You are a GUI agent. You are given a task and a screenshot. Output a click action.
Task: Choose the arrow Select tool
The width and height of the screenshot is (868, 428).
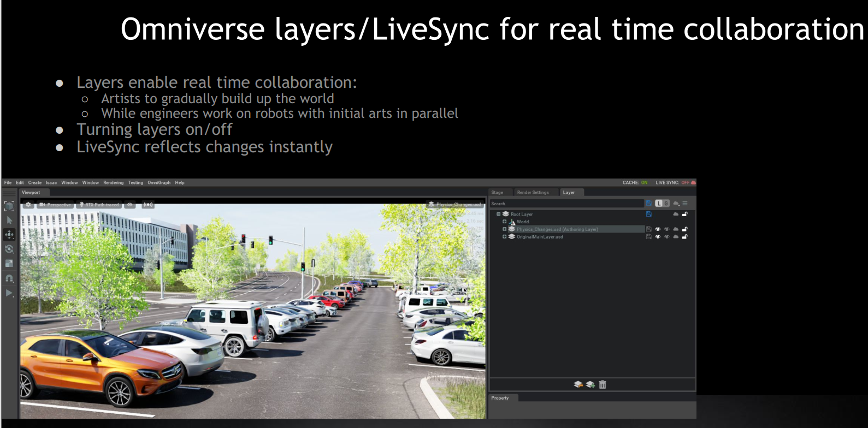[9, 220]
